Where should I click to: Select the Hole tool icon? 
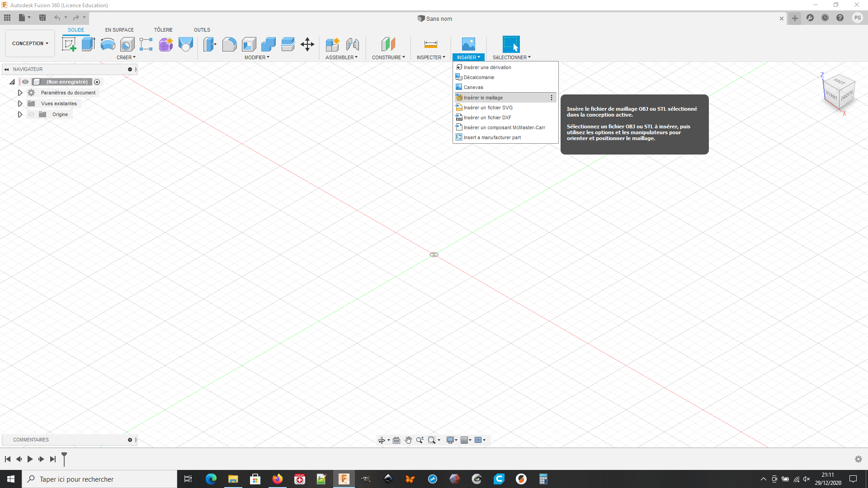click(x=127, y=44)
